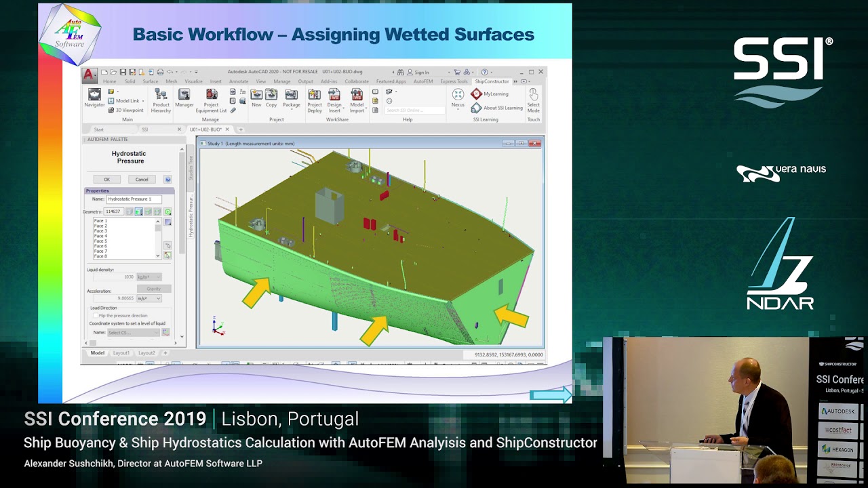Viewport: 868px width, 488px height.
Task: Click the Open file icon in quick access toolbar
Action: [113, 72]
